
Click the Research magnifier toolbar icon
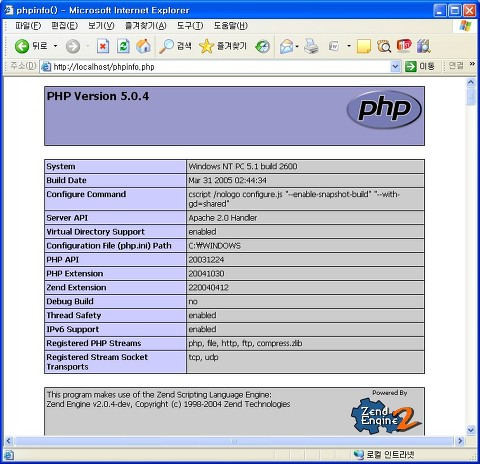point(384,46)
